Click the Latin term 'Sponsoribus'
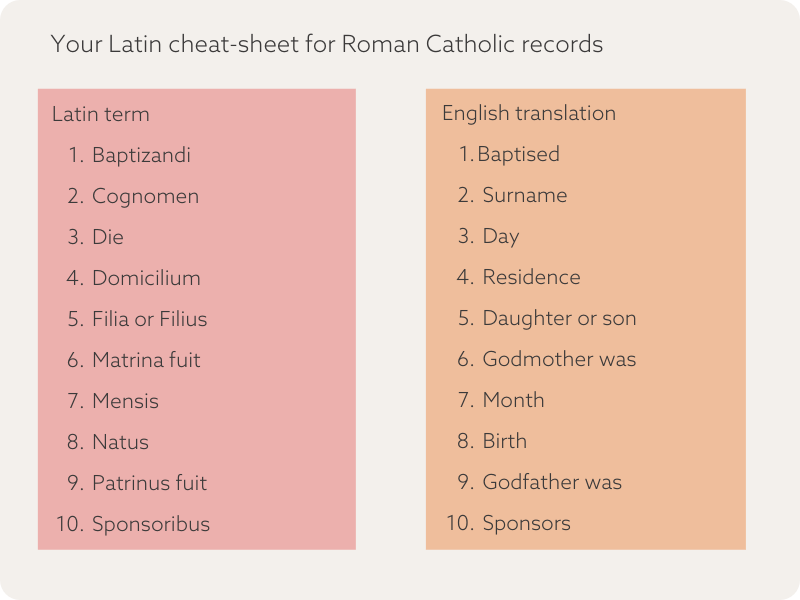 pyautogui.click(x=151, y=524)
